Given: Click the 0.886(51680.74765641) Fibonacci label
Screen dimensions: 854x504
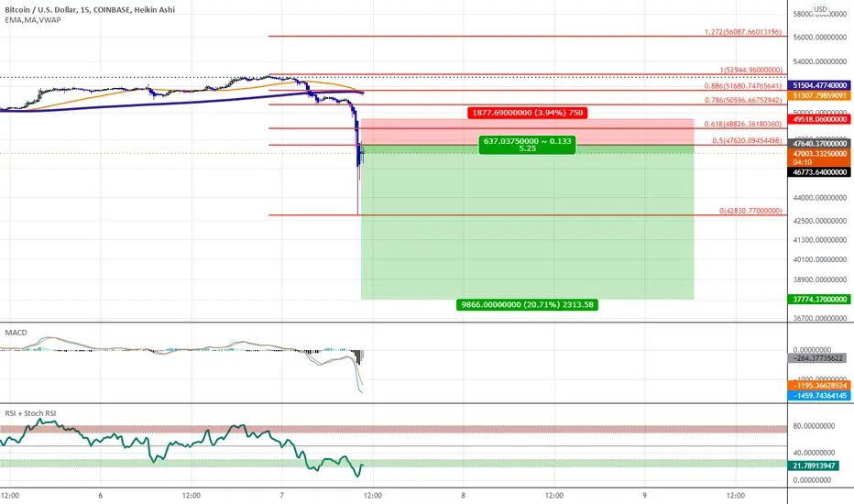Looking at the screenshot, I should coord(743,86).
